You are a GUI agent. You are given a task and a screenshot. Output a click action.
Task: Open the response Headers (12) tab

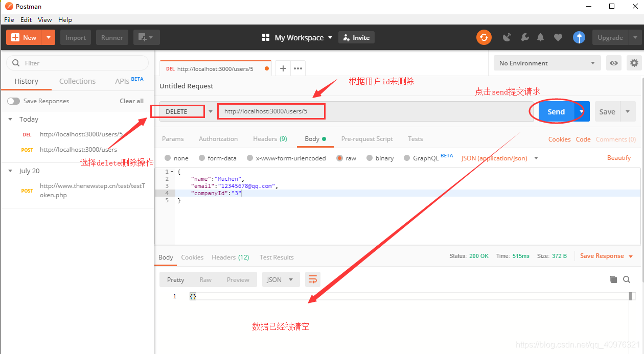pyautogui.click(x=231, y=257)
